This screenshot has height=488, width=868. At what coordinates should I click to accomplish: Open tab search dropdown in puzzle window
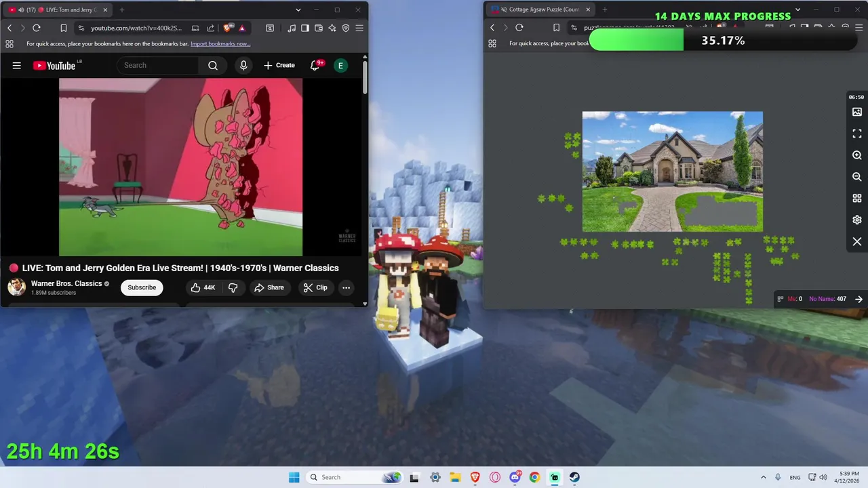point(797,9)
